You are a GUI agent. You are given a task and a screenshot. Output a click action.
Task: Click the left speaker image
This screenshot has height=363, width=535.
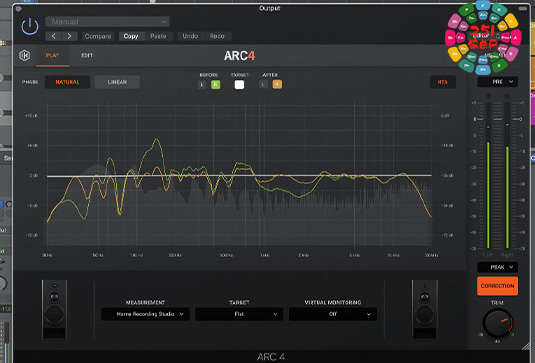pos(54,310)
